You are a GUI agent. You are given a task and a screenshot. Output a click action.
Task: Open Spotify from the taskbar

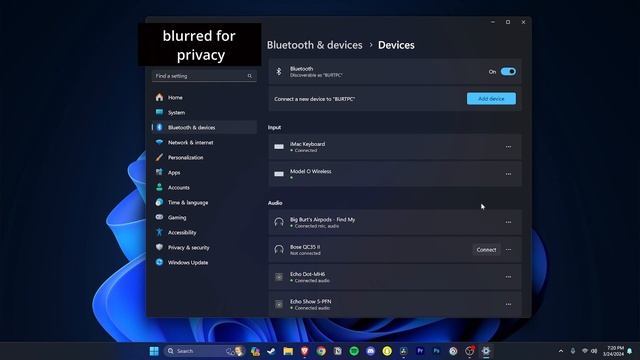(x=354, y=351)
